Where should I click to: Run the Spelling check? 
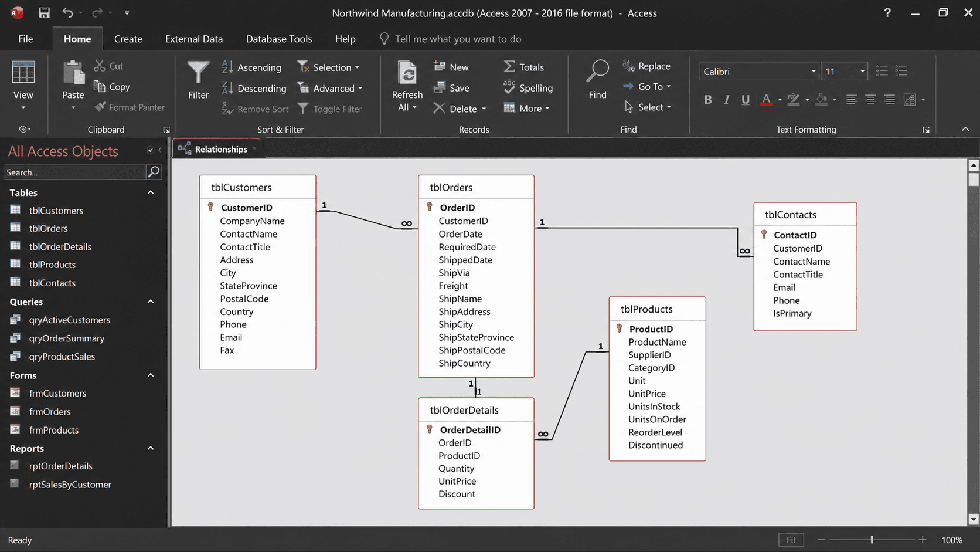point(528,87)
